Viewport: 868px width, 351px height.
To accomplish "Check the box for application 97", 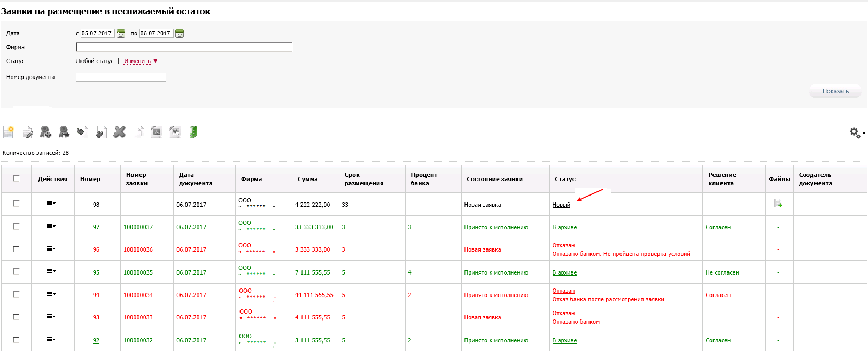I will coord(16,227).
